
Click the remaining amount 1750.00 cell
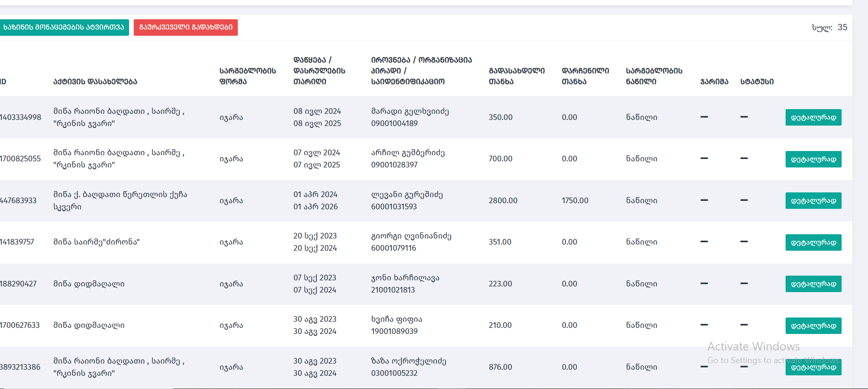click(x=575, y=200)
